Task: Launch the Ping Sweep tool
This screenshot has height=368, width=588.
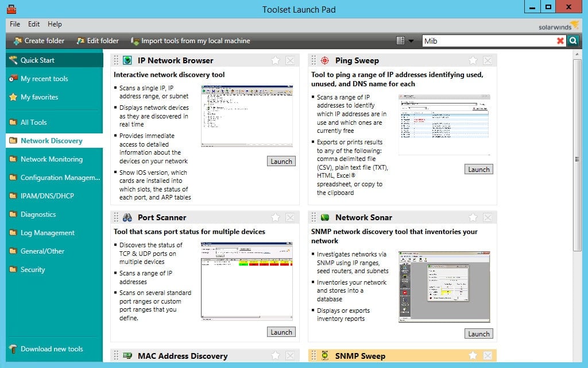Action: point(479,170)
